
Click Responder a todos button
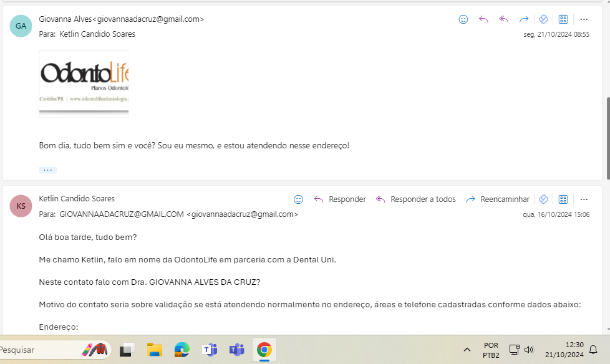416,199
